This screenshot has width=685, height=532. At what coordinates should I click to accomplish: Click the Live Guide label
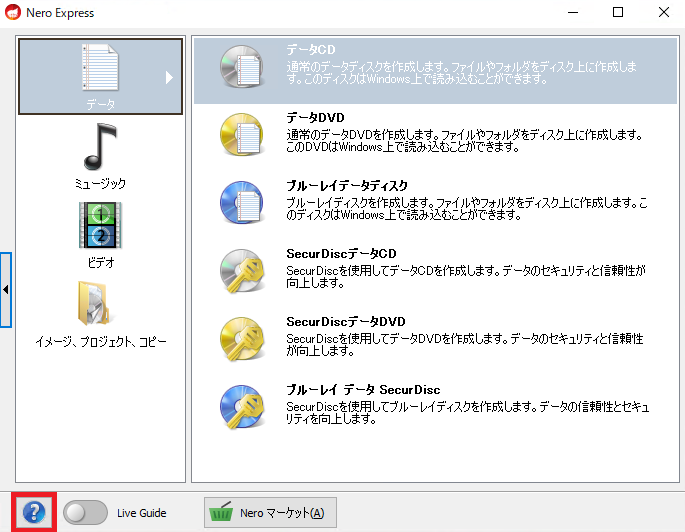pos(142,513)
